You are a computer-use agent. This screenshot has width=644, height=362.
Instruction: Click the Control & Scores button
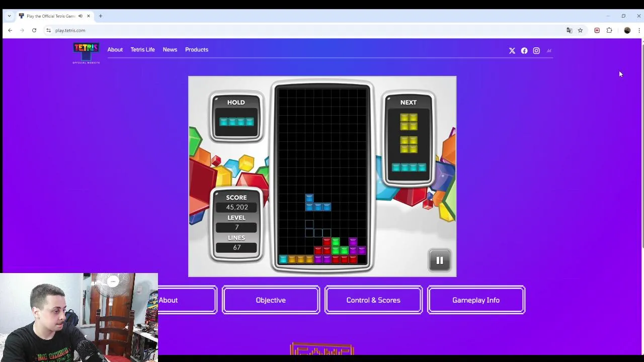373,300
